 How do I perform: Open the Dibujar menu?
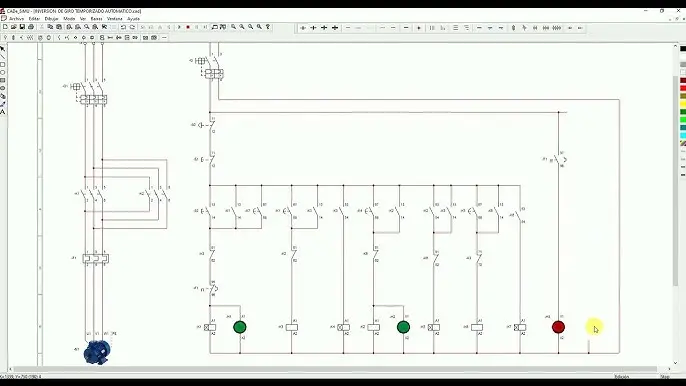point(51,19)
